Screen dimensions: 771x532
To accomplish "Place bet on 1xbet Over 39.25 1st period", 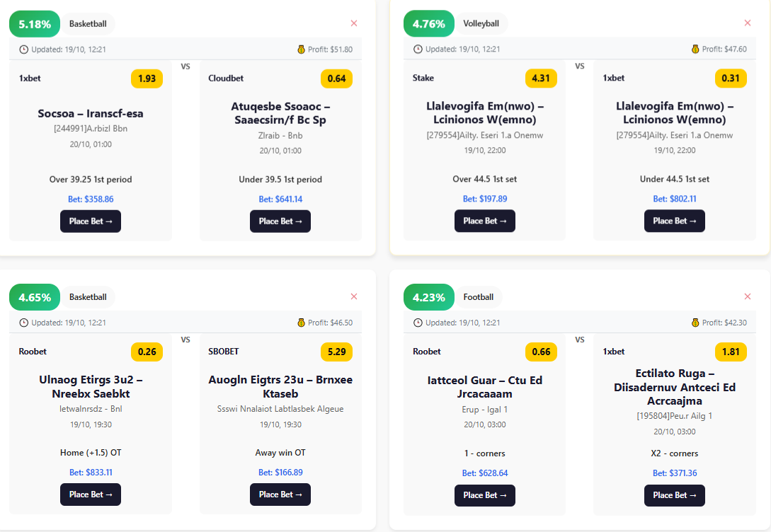I will click(x=91, y=221).
